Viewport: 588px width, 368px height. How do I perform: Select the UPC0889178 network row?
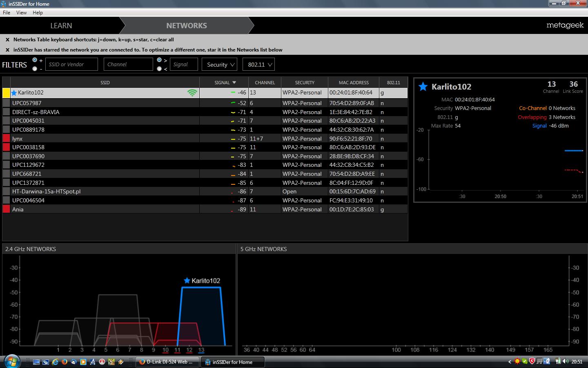pos(205,130)
